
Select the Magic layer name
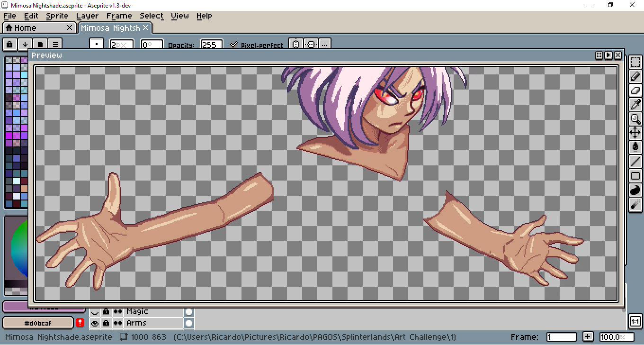(153, 312)
